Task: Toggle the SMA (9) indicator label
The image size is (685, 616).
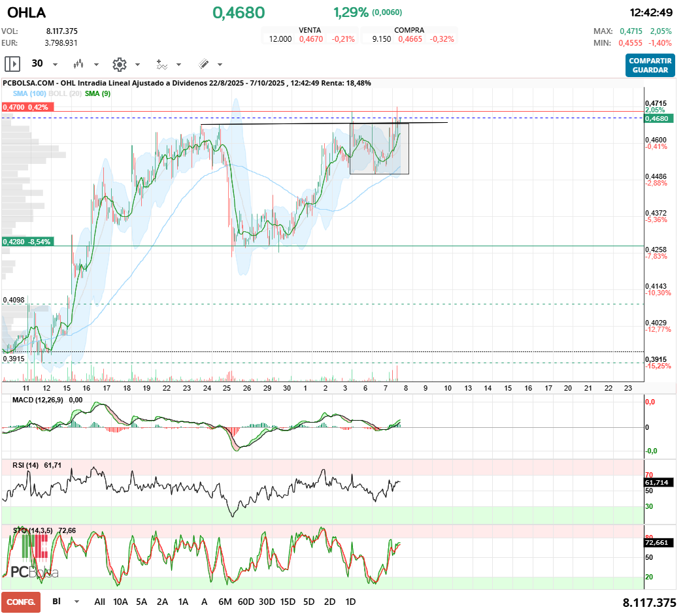Action: 97,93
